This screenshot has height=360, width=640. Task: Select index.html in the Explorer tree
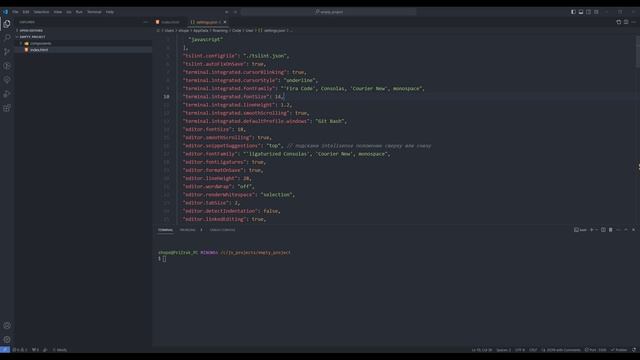click(84, 50)
